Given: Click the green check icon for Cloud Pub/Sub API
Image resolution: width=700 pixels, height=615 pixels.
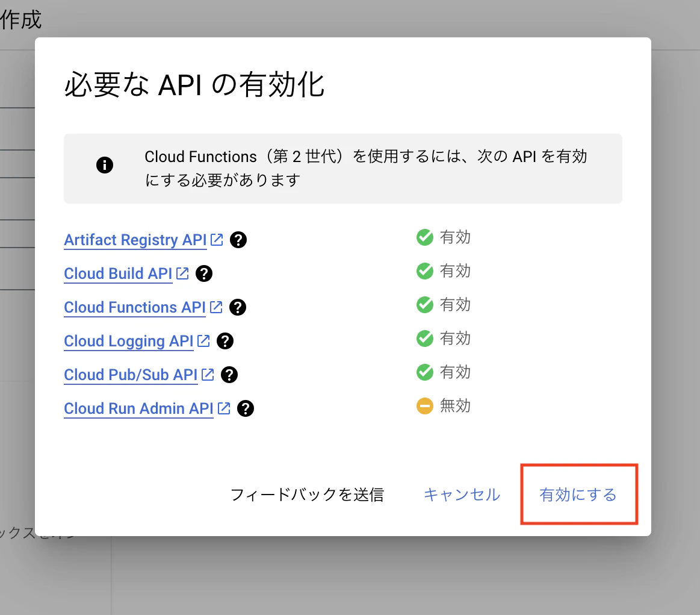Looking at the screenshot, I should 425,372.
